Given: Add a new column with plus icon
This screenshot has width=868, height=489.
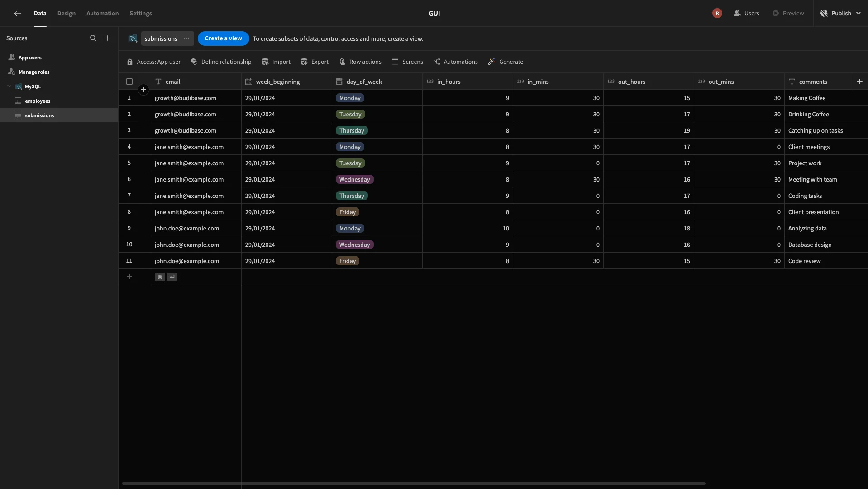Looking at the screenshot, I should click(859, 81).
